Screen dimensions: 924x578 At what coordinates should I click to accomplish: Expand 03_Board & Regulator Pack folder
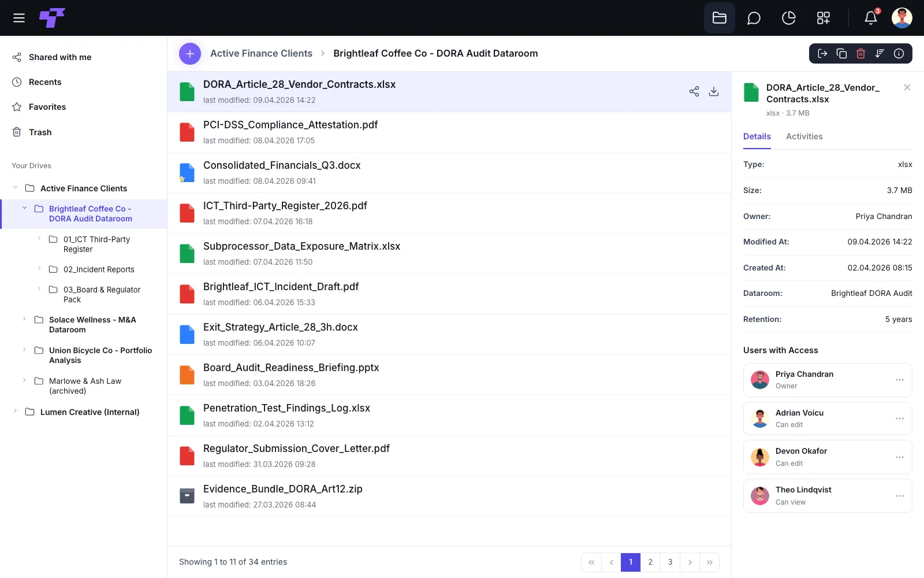tap(39, 289)
